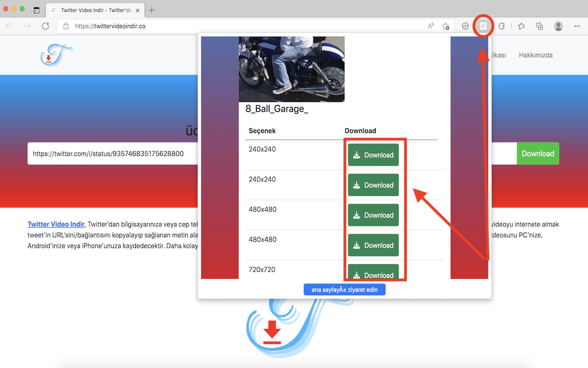The width and height of the screenshot is (588, 368).
Task: Open the Hakkımızda navigation item
Action: point(536,55)
